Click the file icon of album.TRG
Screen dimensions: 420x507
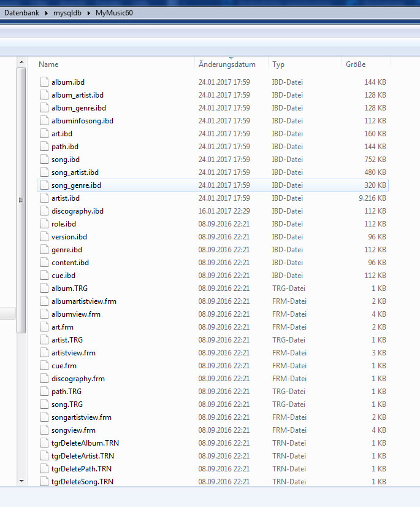pyautogui.click(x=44, y=288)
